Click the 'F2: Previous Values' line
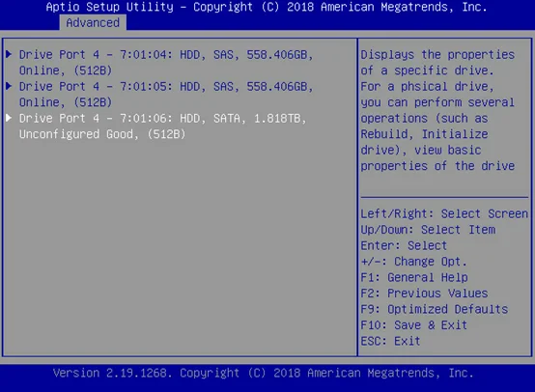535x392 pixels. [424, 294]
